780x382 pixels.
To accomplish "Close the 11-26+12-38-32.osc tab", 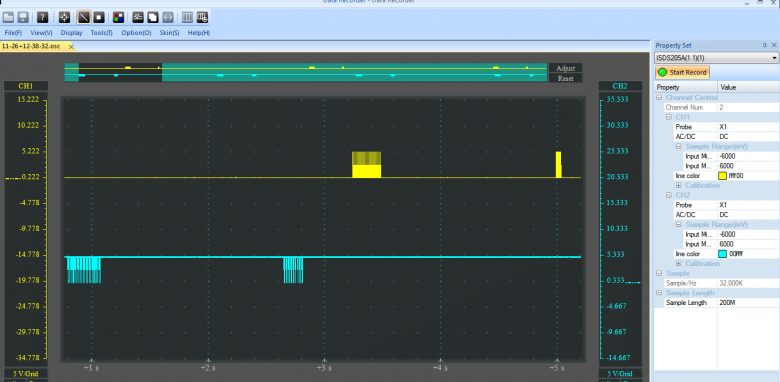I will (71, 46).
